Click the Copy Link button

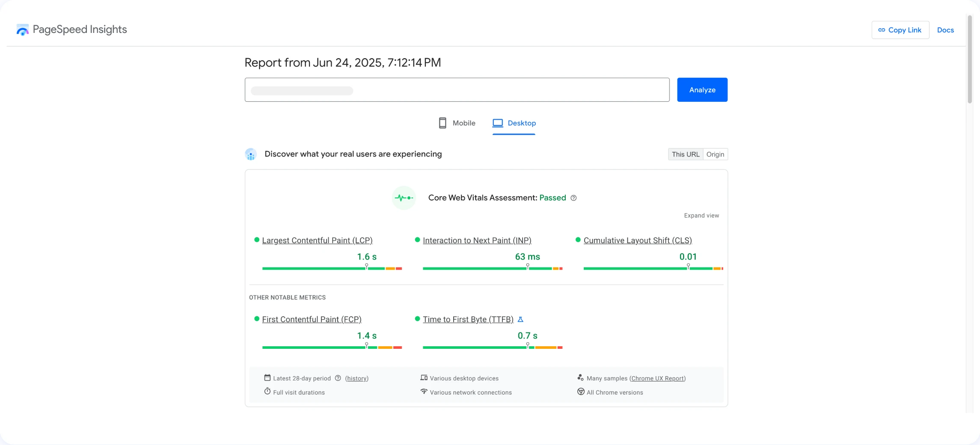[900, 30]
